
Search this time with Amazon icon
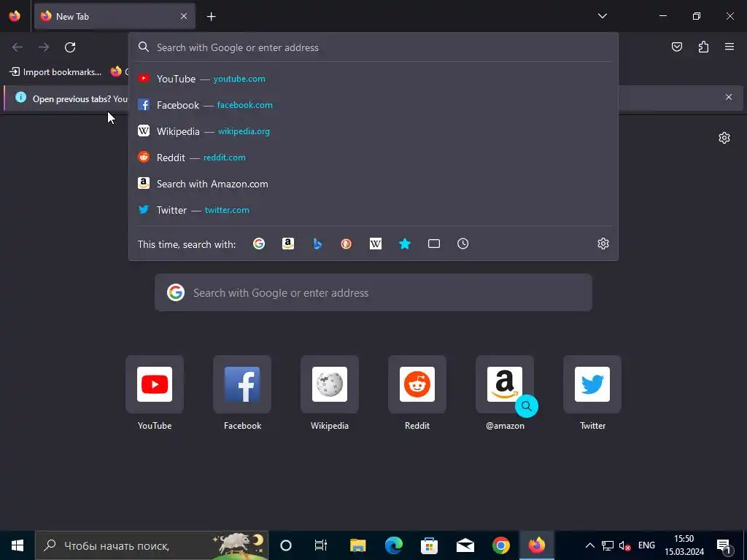coord(287,244)
